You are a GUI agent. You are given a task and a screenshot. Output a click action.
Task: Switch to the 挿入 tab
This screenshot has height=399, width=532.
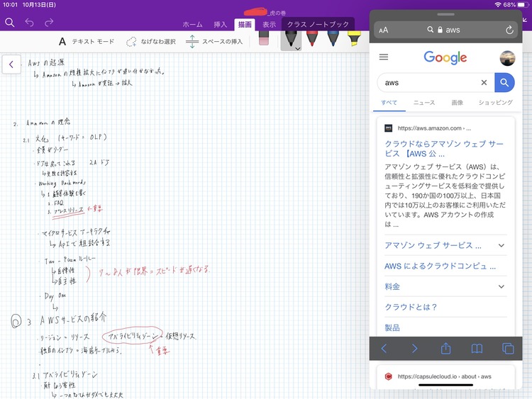220,24
